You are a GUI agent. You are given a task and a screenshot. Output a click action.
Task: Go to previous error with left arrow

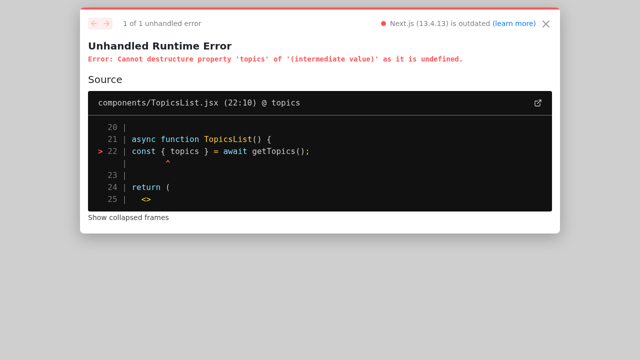tap(94, 24)
